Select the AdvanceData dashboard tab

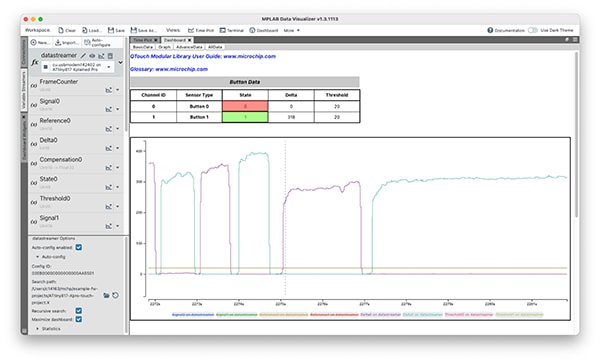189,47
